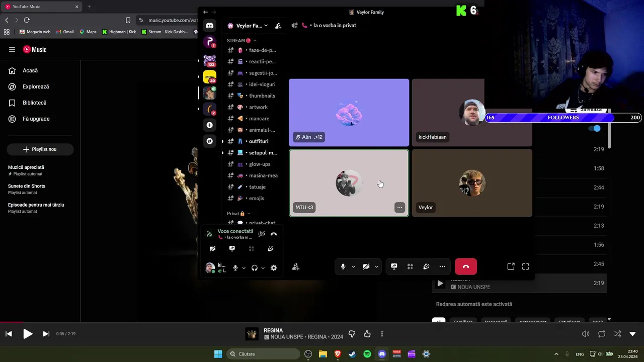Click the Windows taskbar search box Căutare
The height and width of the screenshot is (362, 644).
(263, 354)
